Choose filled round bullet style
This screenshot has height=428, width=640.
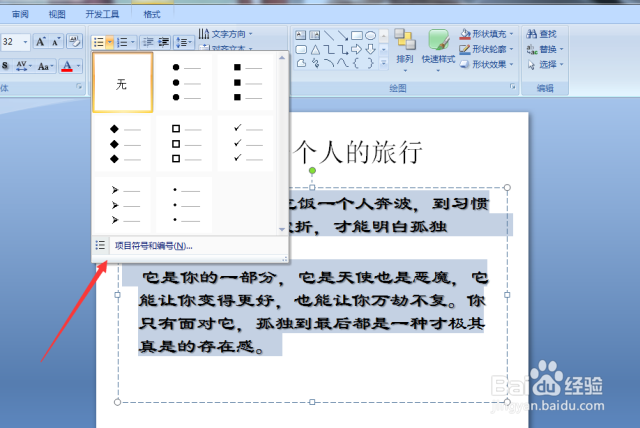pos(184,82)
